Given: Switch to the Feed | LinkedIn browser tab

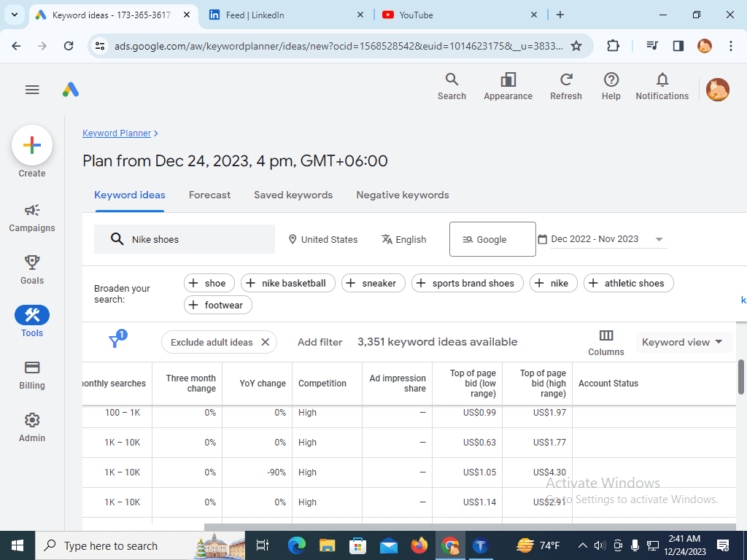Looking at the screenshot, I should click(x=286, y=15).
